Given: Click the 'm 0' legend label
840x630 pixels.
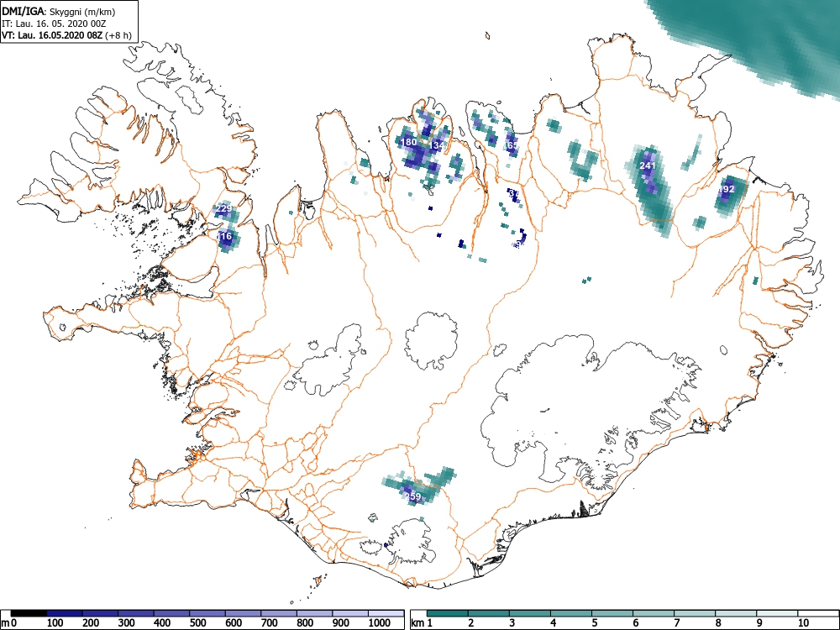Looking at the screenshot, I should pyautogui.click(x=9, y=623).
